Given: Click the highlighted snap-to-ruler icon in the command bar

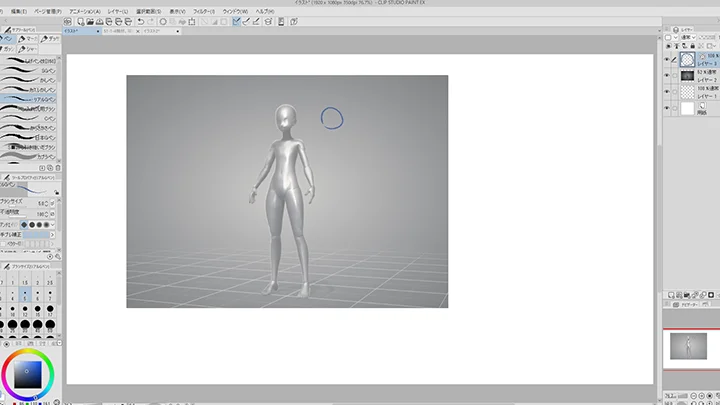Looking at the screenshot, I should (236, 20).
